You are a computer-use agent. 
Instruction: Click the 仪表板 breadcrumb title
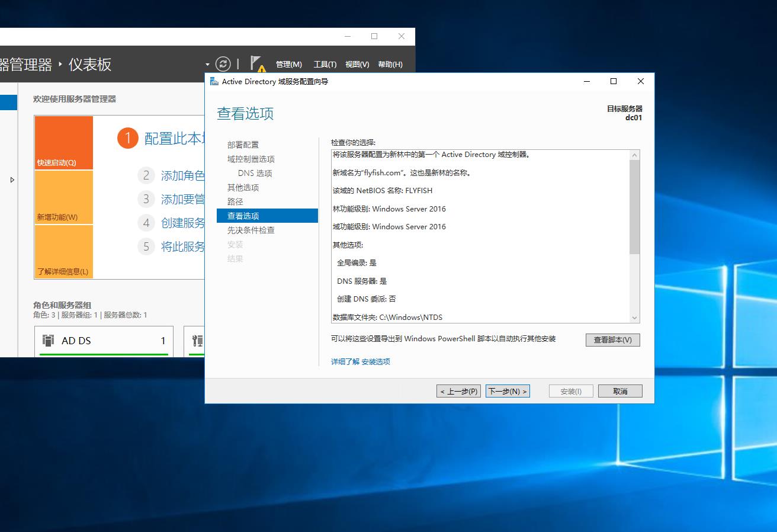click(90, 65)
